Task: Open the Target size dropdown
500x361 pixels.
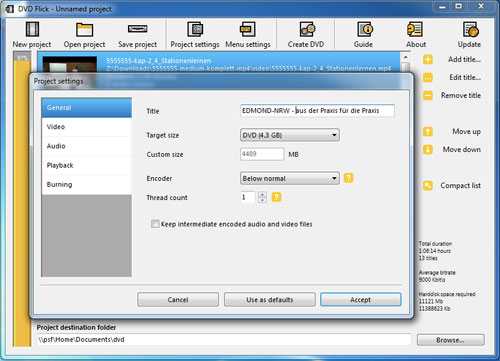Action: (x=290, y=135)
